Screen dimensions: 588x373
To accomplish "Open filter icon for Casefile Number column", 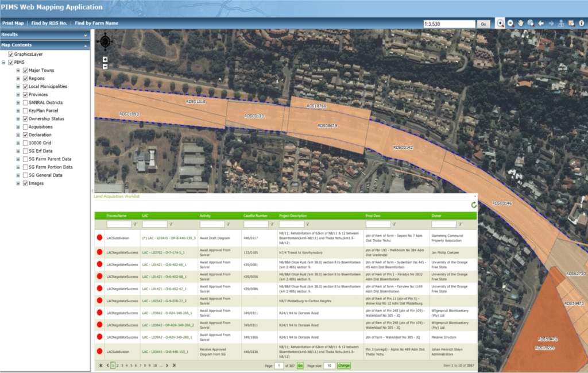I will [272, 224].
